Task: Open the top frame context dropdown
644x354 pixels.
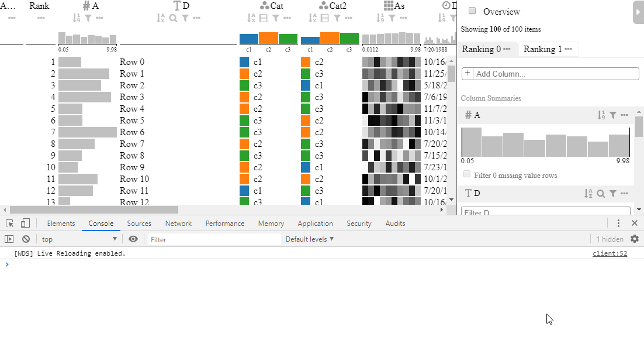Action: [79, 239]
